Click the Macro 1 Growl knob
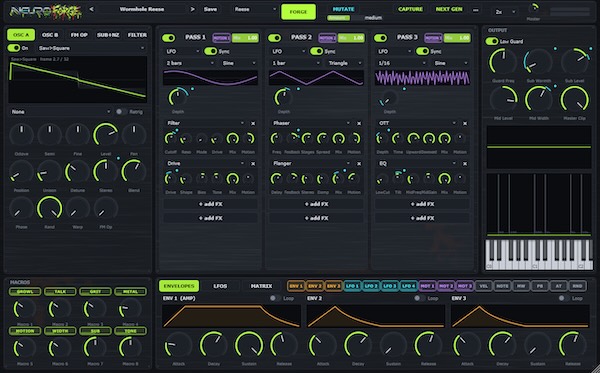This screenshot has width=600, height=373. 24,309
